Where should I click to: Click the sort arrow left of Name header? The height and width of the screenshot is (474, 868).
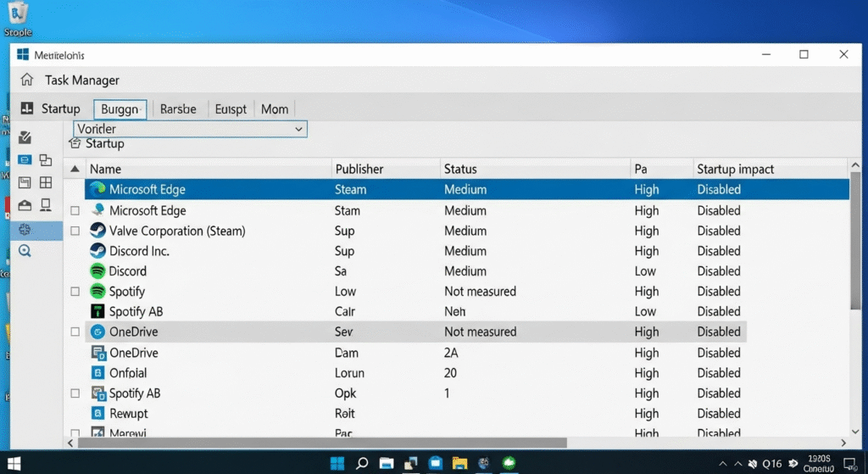pos(75,170)
